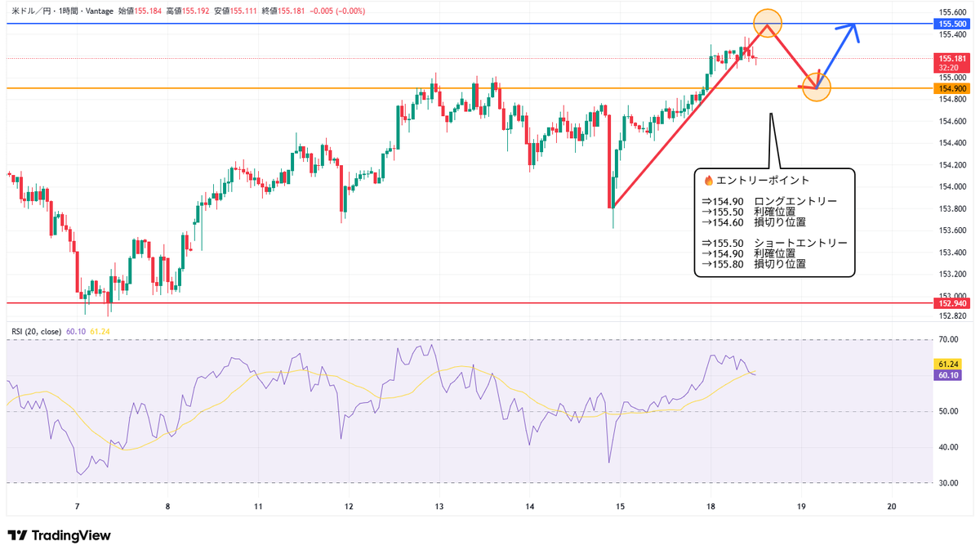Click the エントリーポイント callout heading
980x555 pixels.
764,180
